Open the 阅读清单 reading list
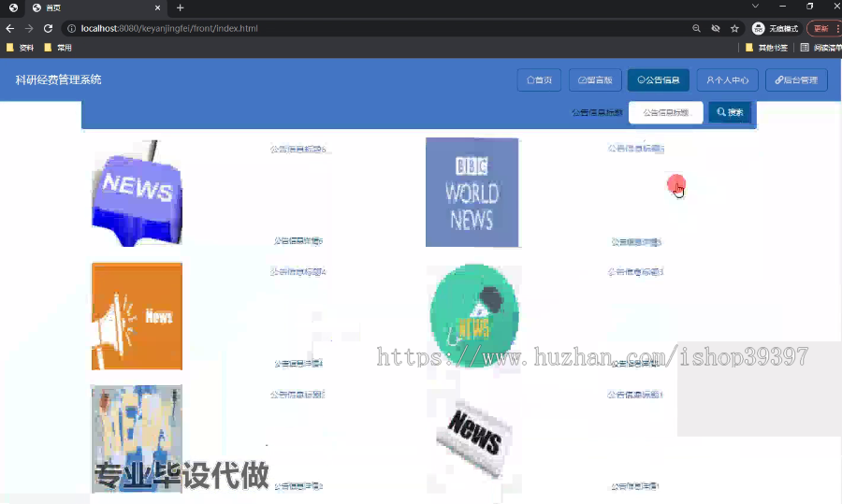Viewport: 842px width, 504px height. [x=820, y=48]
